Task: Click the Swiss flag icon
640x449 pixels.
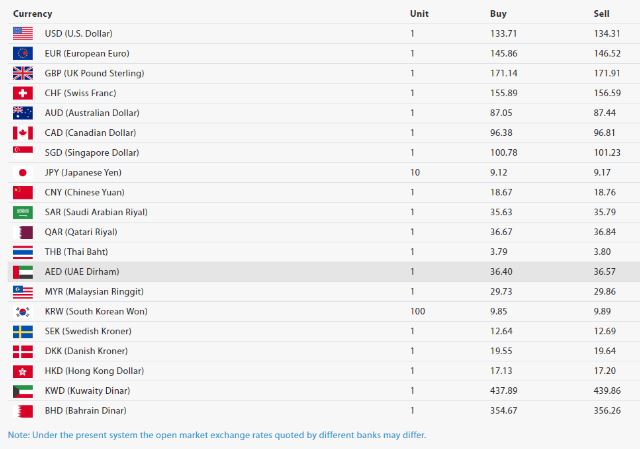Action: (x=23, y=93)
